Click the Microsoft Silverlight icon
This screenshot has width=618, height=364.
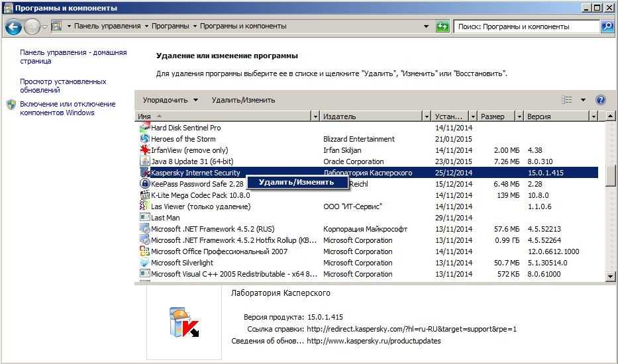[x=144, y=262]
